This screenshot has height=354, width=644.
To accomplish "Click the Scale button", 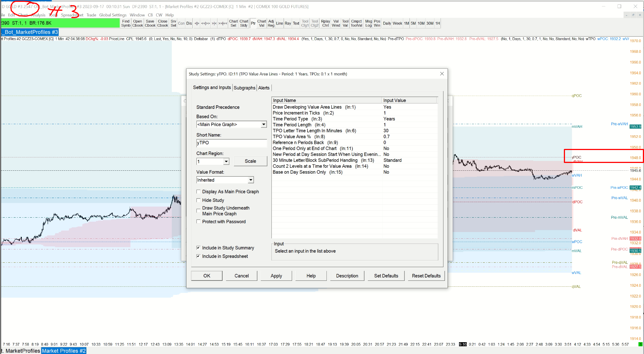I will click(250, 161).
